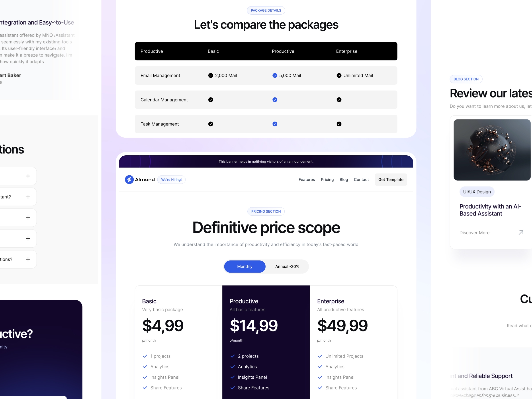
Task: Click the blue checkmark icon on 5,000 Mail row
Action: tap(275, 75)
